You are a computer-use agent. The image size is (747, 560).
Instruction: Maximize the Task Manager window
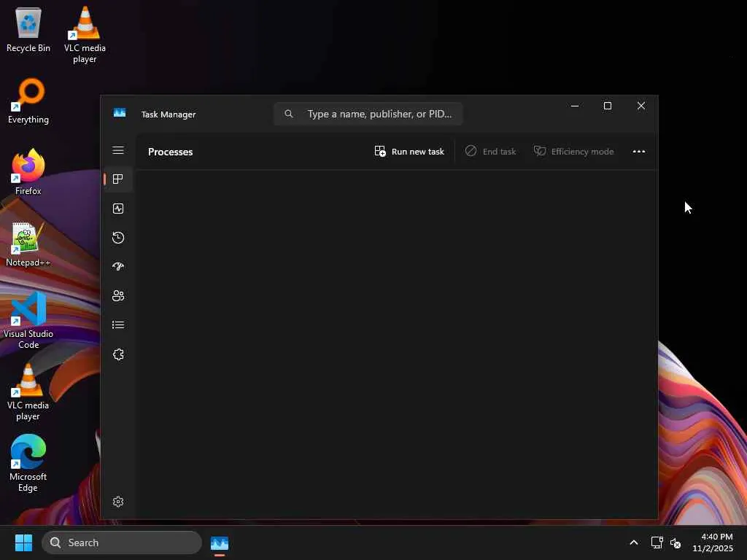[x=608, y=106]
